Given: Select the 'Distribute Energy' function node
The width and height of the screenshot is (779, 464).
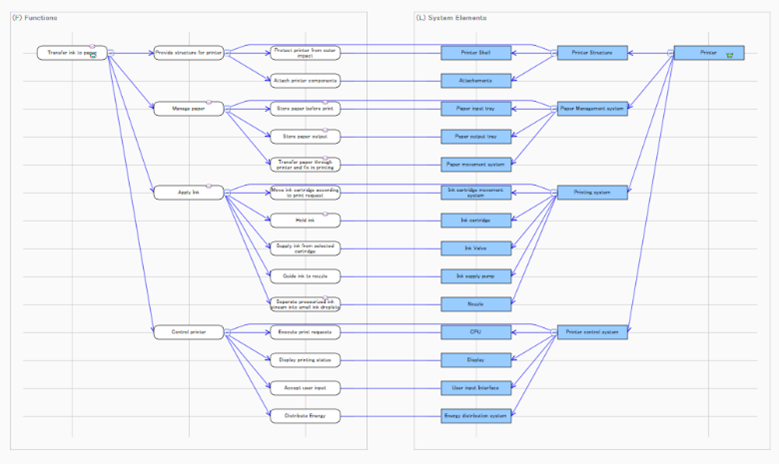Looking at the screenshot, I should (x=305, y=416).
